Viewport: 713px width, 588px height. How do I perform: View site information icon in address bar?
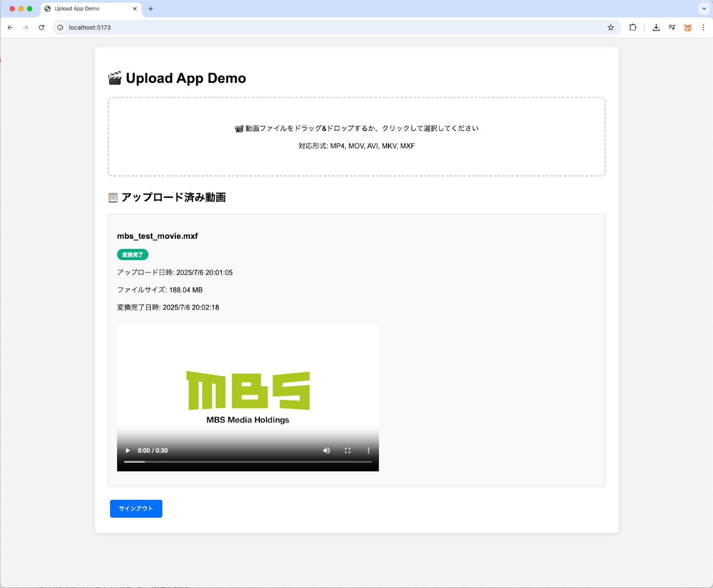click(61, 28)
